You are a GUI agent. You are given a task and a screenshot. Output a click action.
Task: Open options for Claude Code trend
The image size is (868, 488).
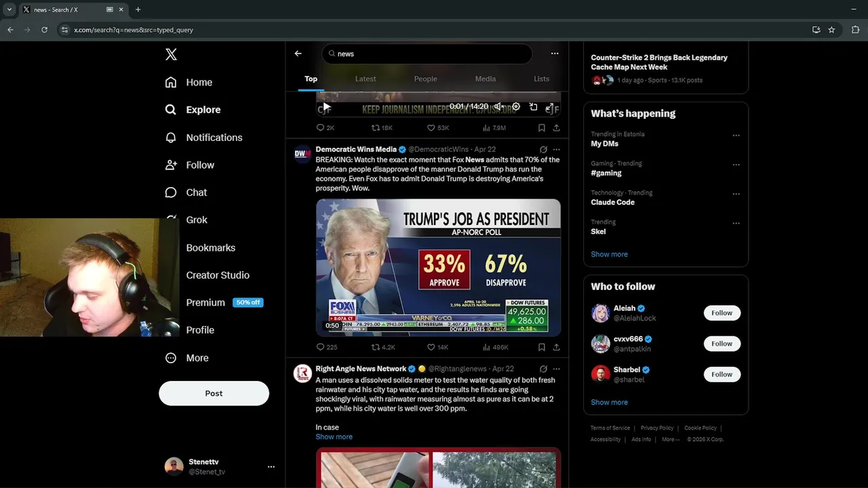coord(736,194)
